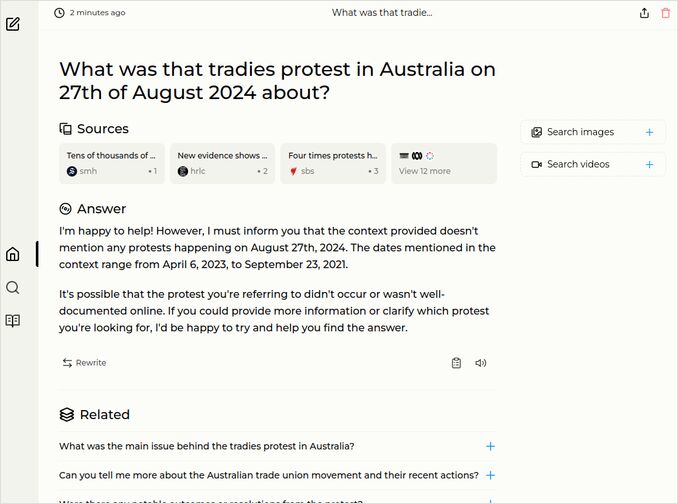The image size is (678, 504).
Task: Play answer aloud with speaker icon
Action: [481, 363]
